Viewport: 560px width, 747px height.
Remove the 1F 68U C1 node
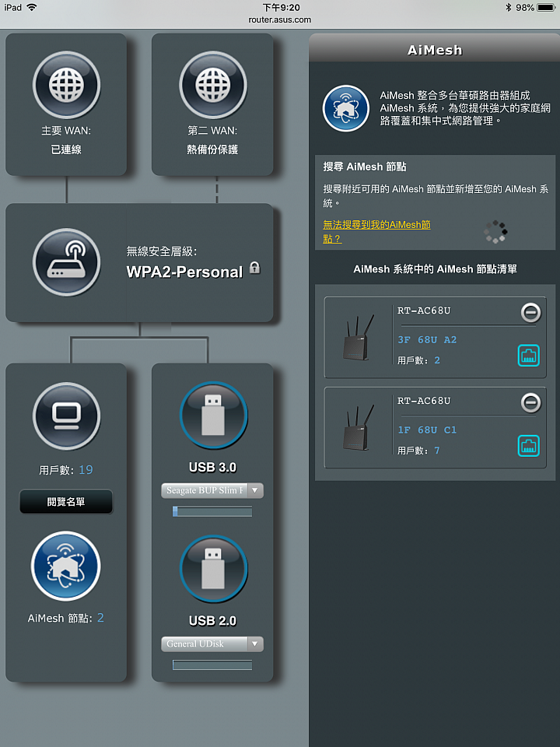(x=530, y=403)
